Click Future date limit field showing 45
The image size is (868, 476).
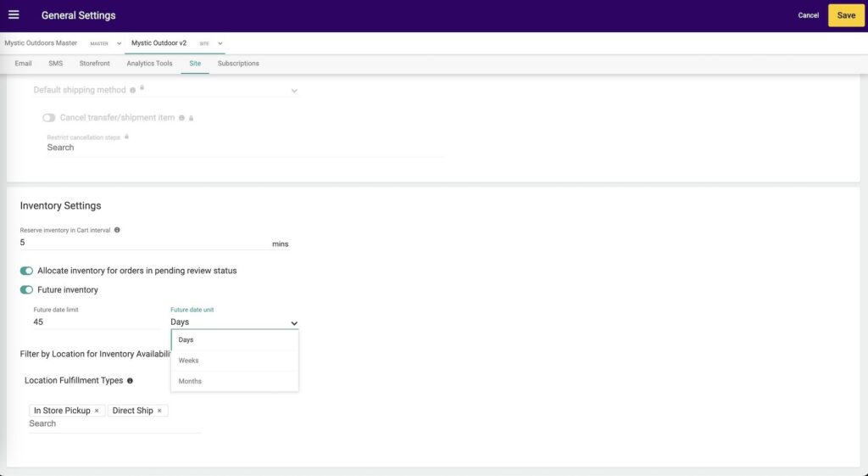tap(97, 322)
